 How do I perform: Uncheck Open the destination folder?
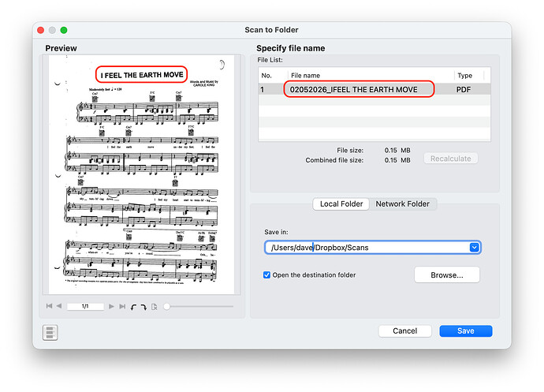[267, 274]
